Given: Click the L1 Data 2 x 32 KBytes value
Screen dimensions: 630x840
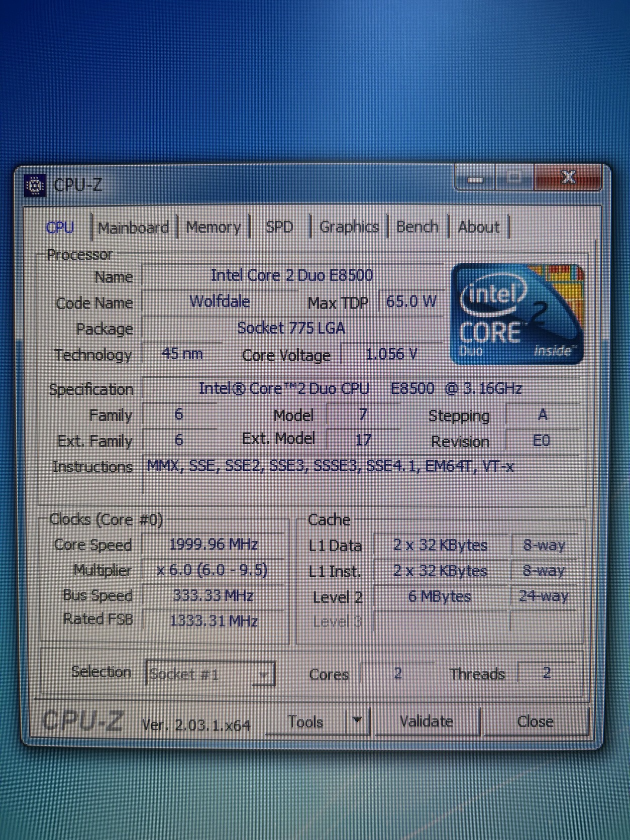Looking at the screenshot, I should pos(440,546).
